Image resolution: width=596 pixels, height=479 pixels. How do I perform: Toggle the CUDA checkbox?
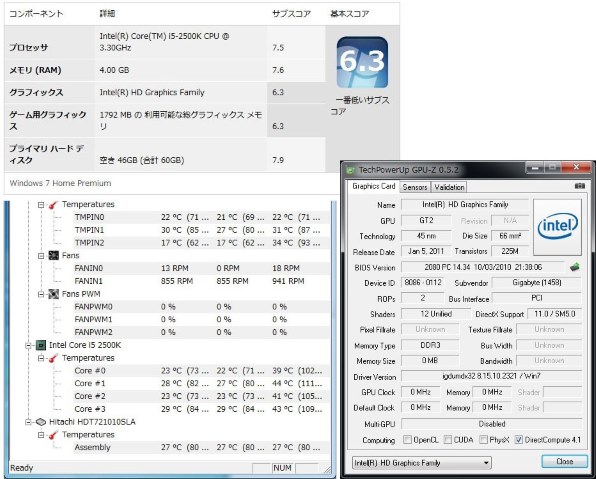tap(448, 439)
